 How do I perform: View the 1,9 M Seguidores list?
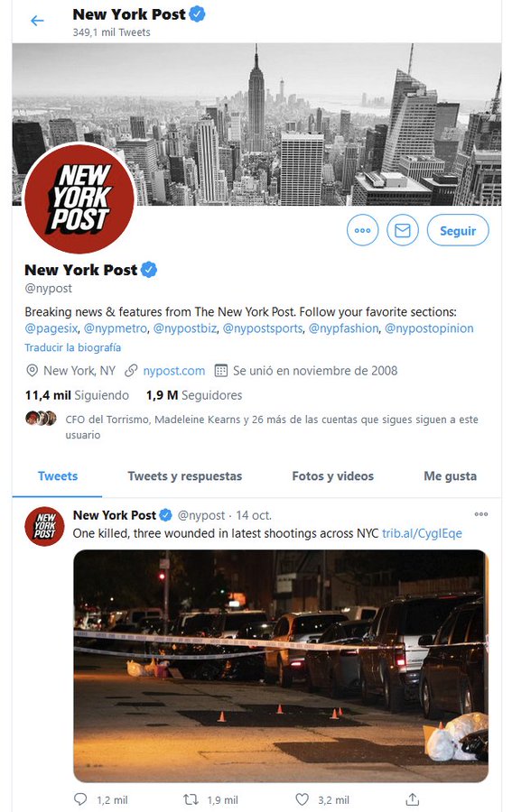point(194,395)
